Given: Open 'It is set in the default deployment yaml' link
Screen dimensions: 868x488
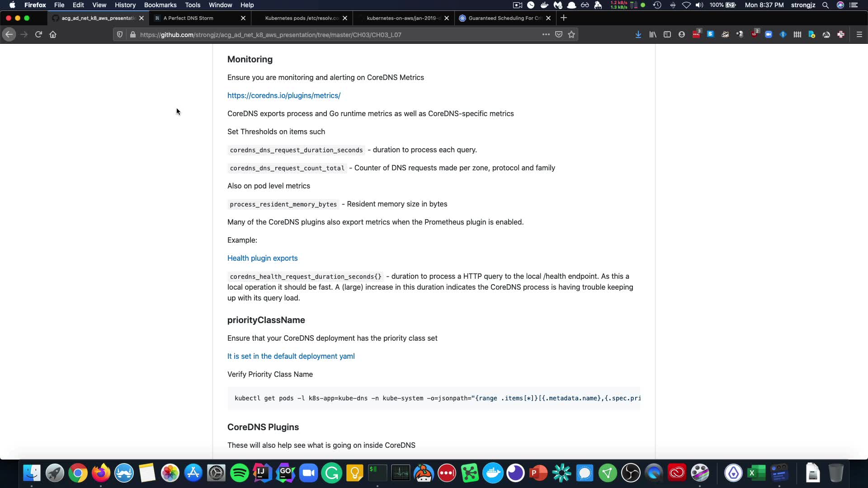Looking at the screenshot, I should (x=291, y=356).
